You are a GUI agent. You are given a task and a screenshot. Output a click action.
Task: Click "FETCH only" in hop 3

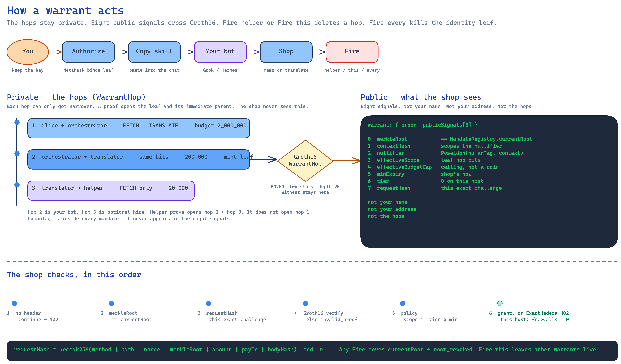point(136,188)
